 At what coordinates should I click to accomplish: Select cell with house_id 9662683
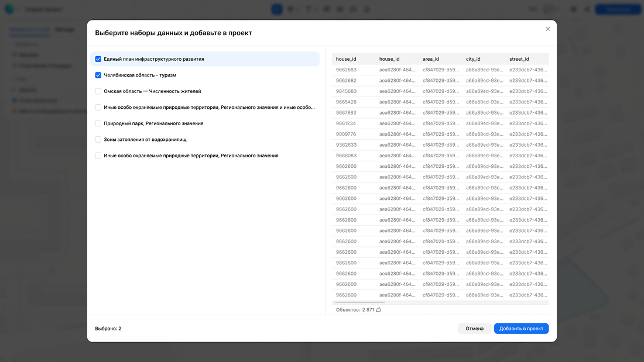(x=346, y=70)
